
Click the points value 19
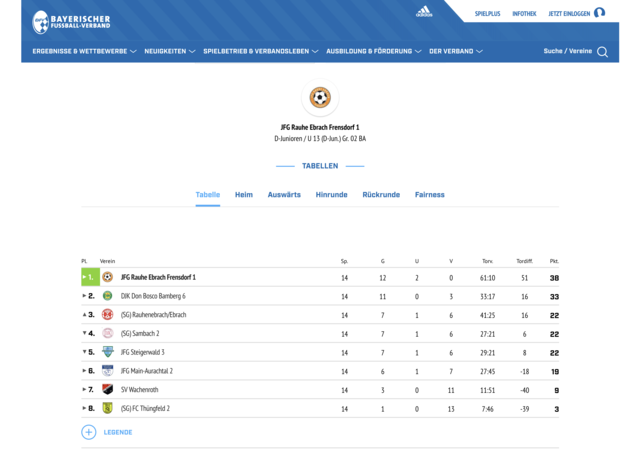(555, 371)
